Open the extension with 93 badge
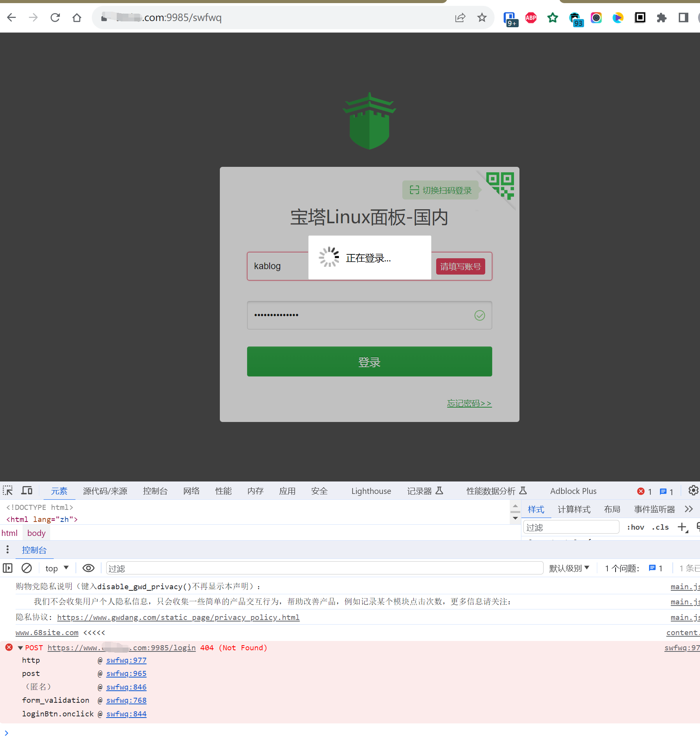The height and width of the screenshot is (751, 700). (x=575, y=19)
